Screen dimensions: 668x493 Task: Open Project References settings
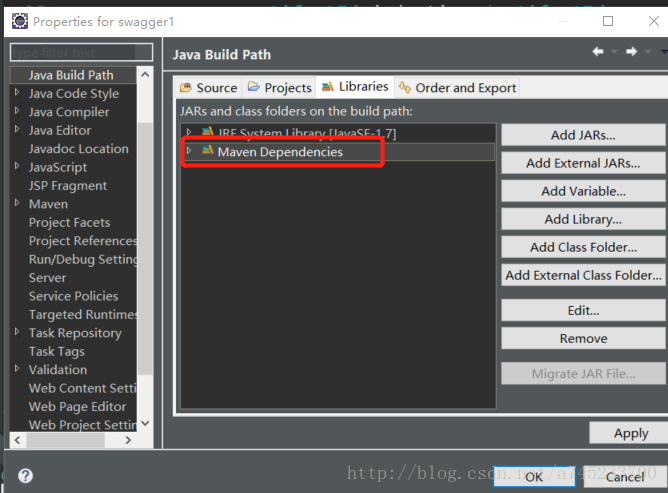(83, 241)
